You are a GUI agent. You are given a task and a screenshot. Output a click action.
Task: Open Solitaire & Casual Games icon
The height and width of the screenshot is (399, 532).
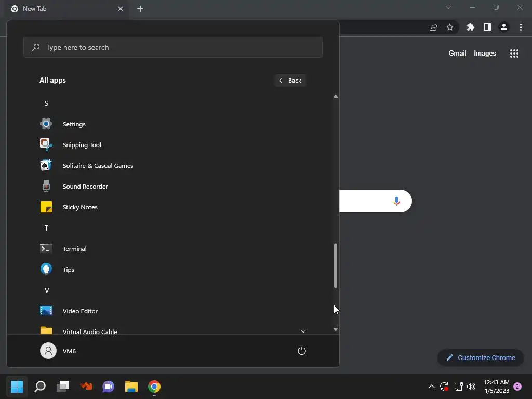tap(46, 166)
